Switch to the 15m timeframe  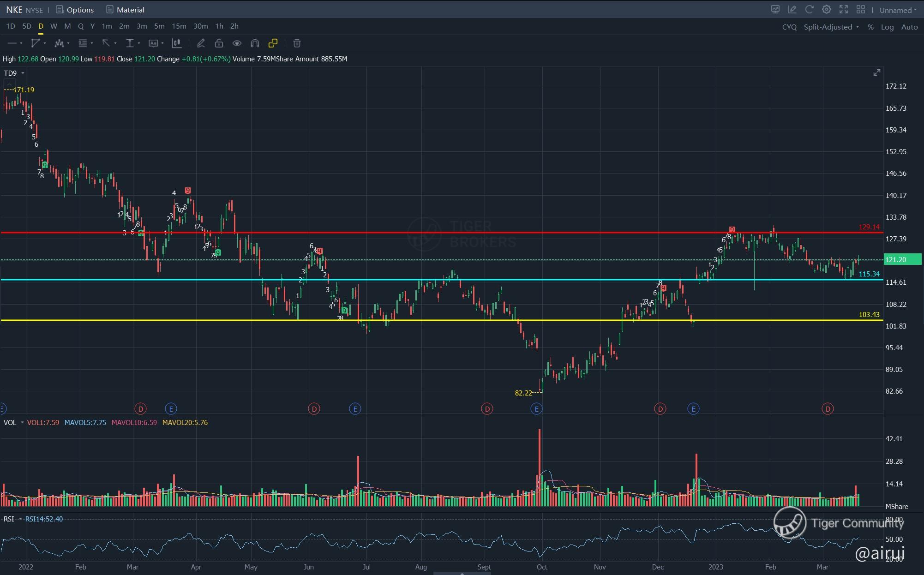(x=179, y=26)
